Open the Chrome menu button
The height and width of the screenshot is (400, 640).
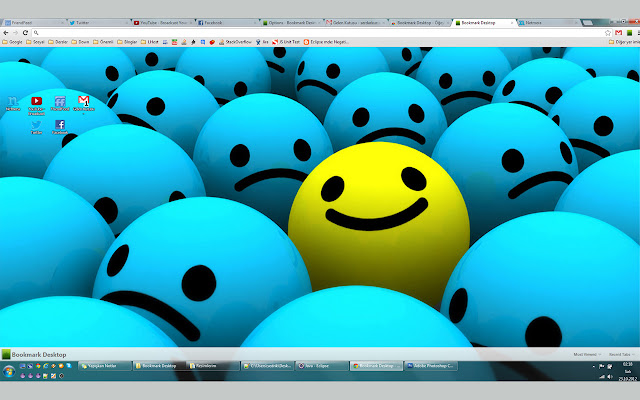click(x=638, y=33)
